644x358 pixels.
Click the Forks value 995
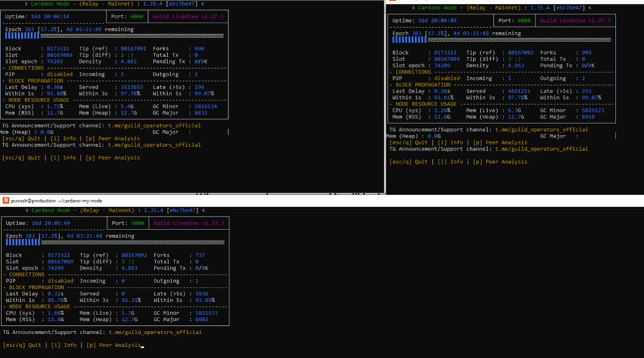586,53
